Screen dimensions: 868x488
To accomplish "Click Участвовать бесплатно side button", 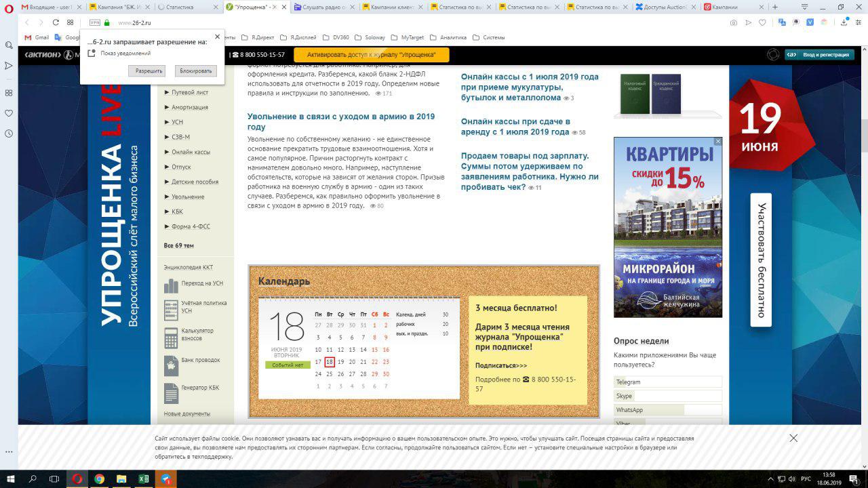I will (761, 260).
